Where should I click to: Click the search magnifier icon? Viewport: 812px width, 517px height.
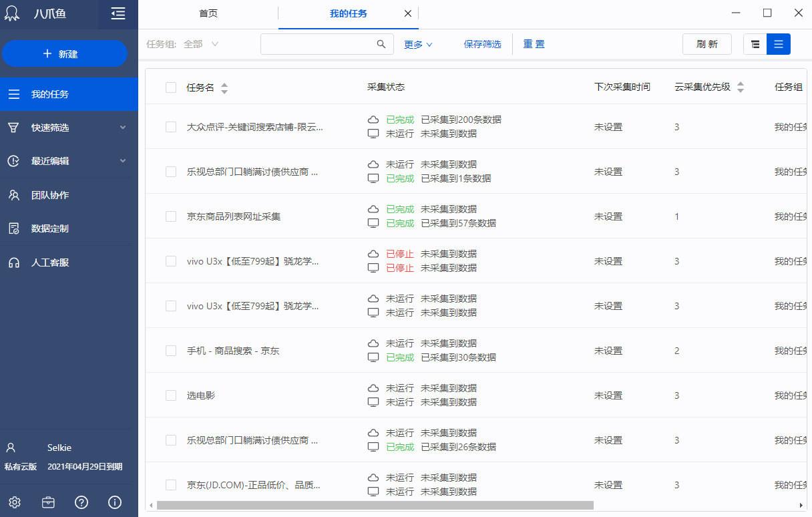pyautogui.click(x=381, y=44)
